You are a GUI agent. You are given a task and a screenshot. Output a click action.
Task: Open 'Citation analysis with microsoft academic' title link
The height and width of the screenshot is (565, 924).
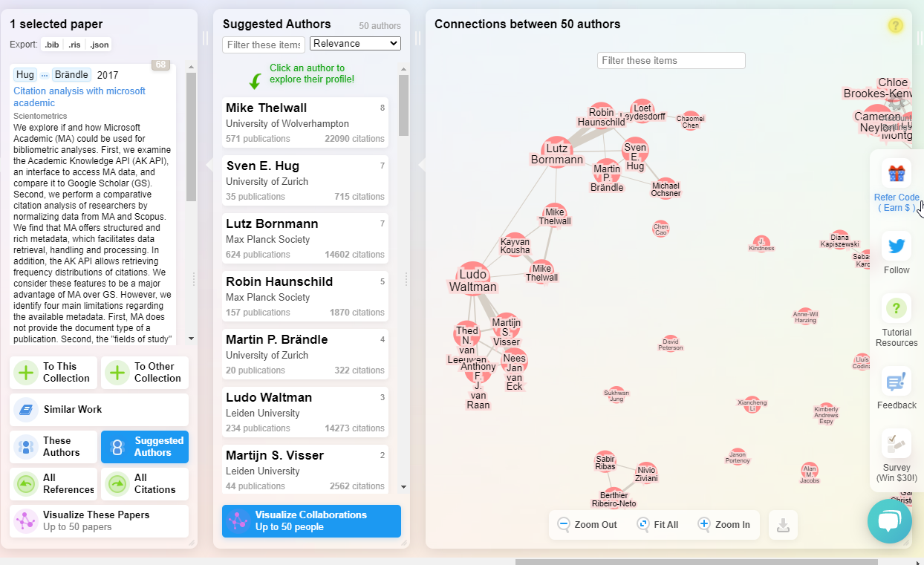(x=79, y=97)
